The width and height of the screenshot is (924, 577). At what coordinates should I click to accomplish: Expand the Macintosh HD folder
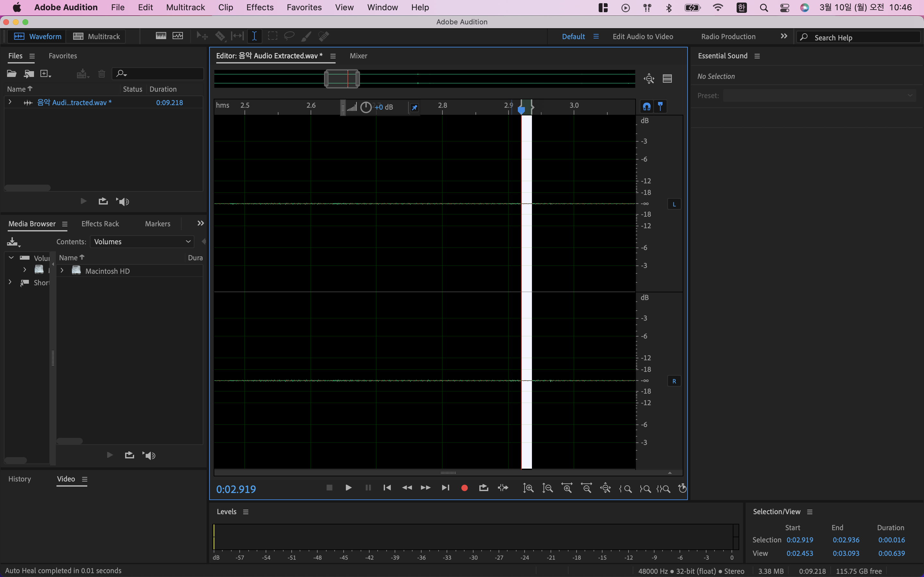point(62,271)
